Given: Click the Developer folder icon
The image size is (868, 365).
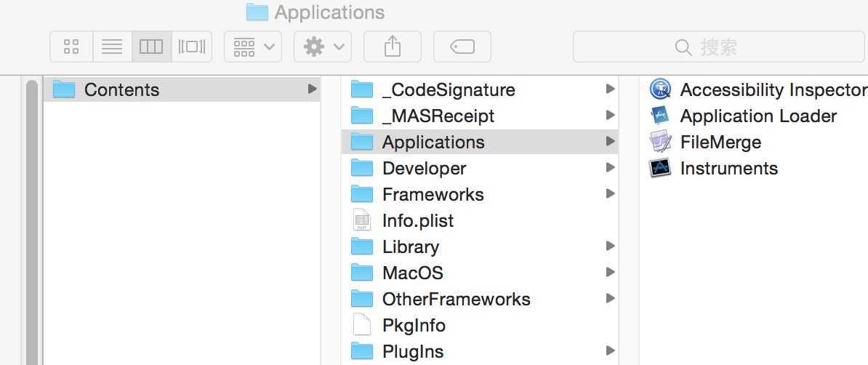Looking at the screenshot, I should click(362, 168).
